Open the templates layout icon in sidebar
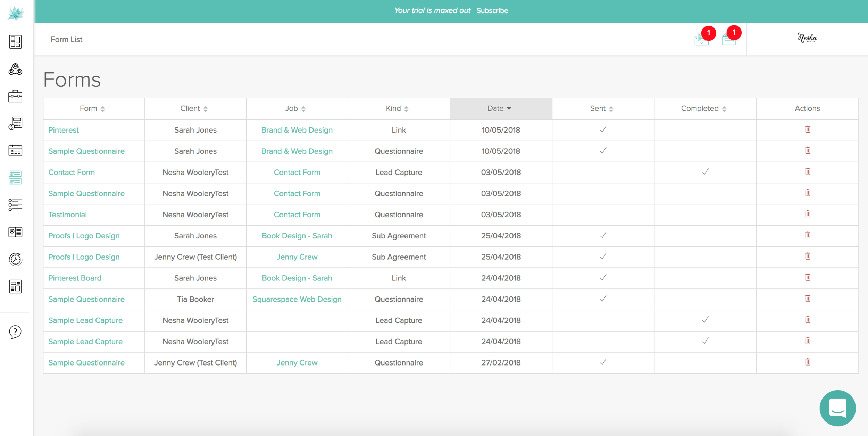The image size is (868, 436). coord(15,286)
